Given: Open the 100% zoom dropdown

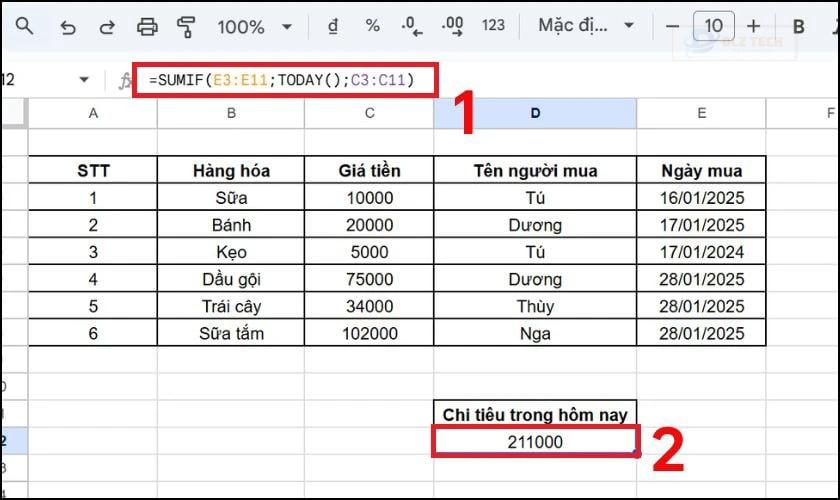Looking at the screenshot, I should [x=255, y=27].
